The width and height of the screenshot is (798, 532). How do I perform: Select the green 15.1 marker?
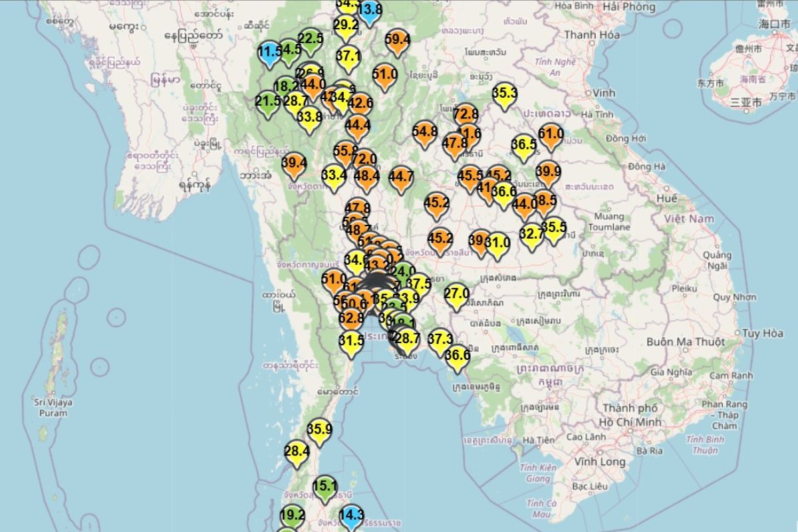tap(325, 489)
